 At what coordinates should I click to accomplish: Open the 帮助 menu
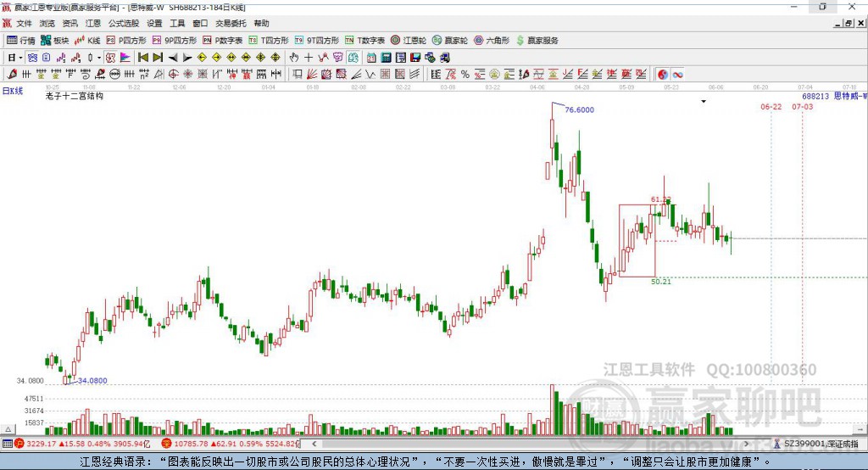point(261,23)
